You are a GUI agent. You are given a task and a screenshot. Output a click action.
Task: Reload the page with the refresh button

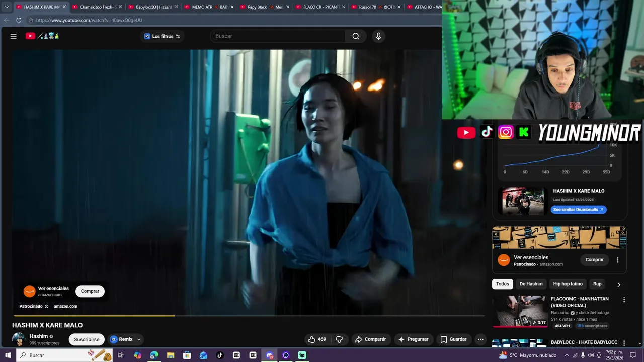tap(19, 20)
